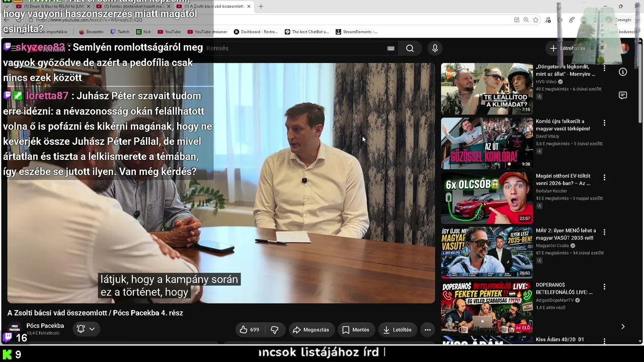This screenshot has height=362, width=644.
Task: Click the YouTube search magnifier button
Action: (x=410, y=48)
